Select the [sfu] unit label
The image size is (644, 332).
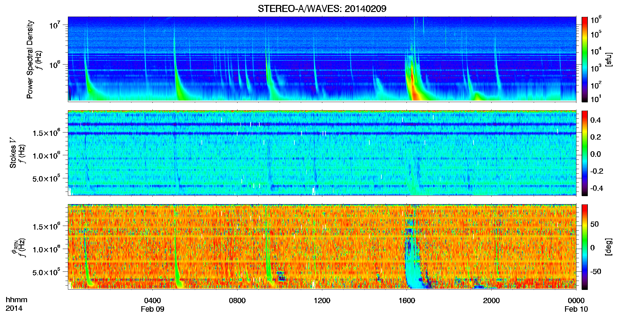tap(609, 59)
